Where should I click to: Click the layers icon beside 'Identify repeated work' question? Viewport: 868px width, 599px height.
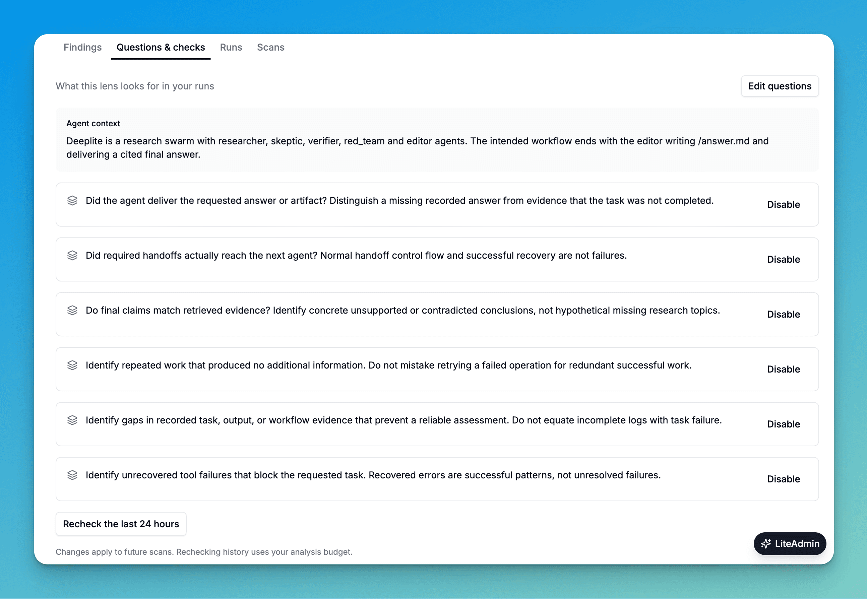click(x=72, y=365)
